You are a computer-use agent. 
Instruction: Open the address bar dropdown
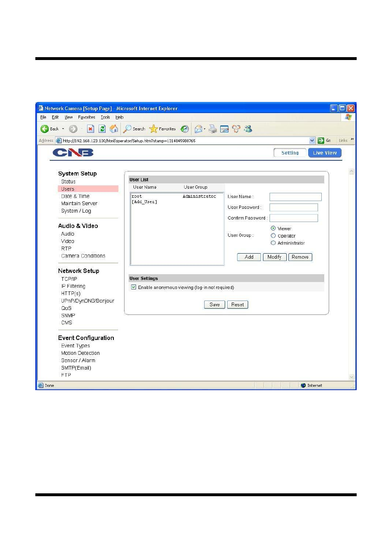(x=312, y=141)
